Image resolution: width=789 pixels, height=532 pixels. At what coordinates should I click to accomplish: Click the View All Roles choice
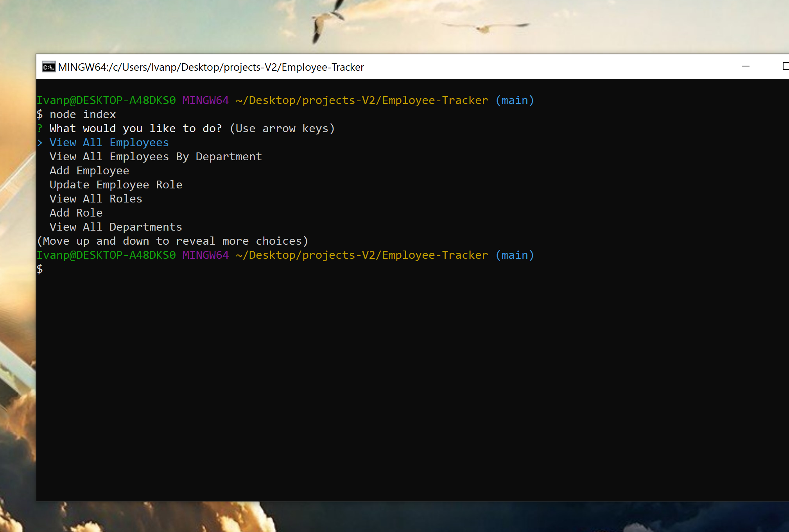tap(96, 199)
